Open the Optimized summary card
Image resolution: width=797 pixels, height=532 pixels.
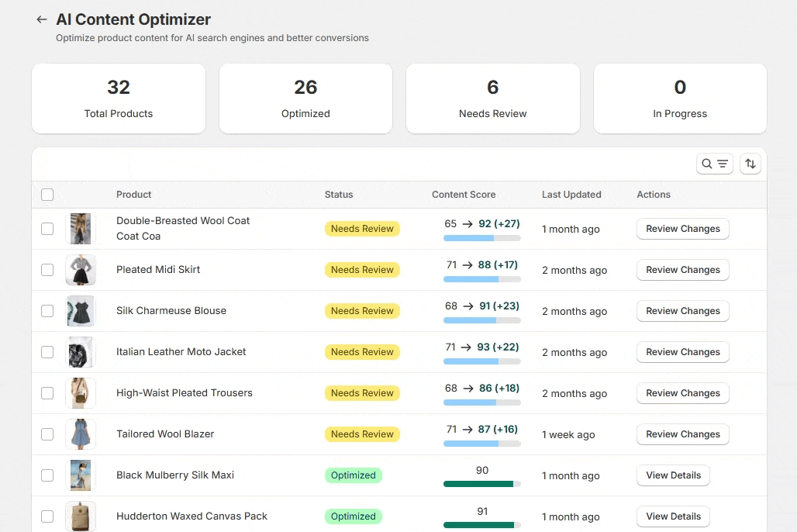[305, 98]
